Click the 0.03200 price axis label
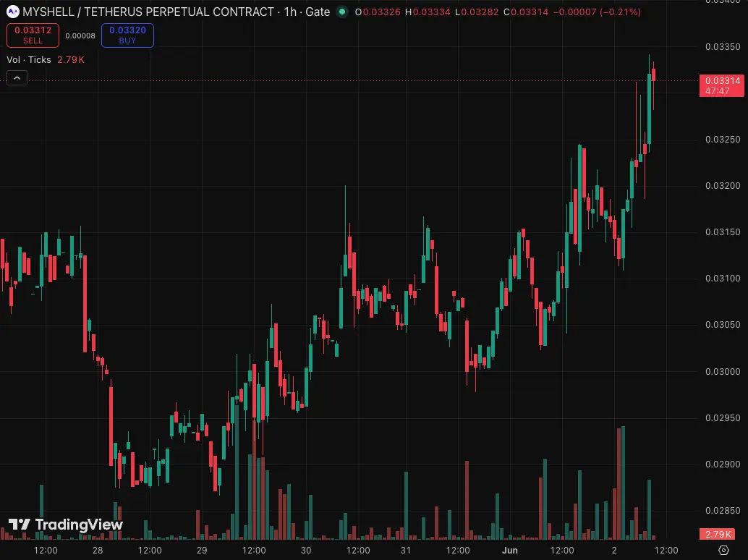The width and height of the screenshot is (748, 560). 723,185
